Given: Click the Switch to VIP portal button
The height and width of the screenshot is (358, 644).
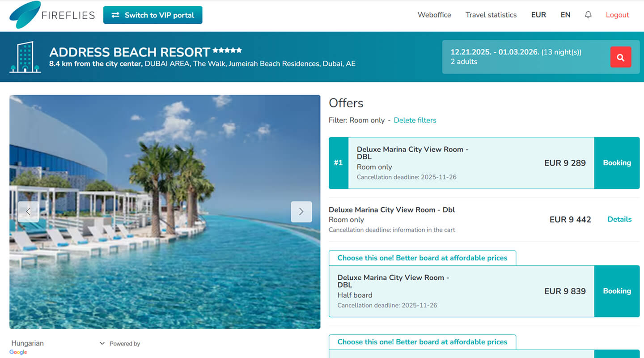Looking at the screenshot, I should pyautogui.click(x=153, y=15).
